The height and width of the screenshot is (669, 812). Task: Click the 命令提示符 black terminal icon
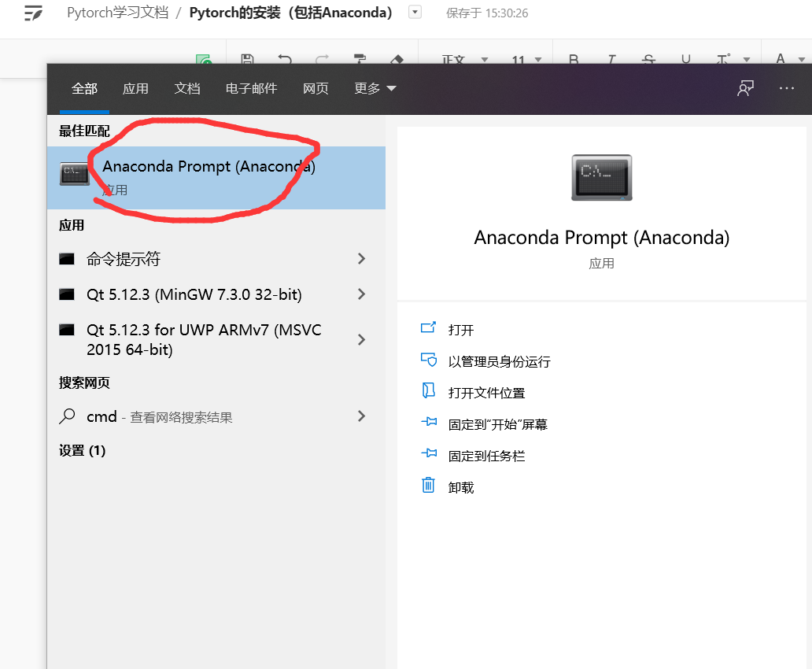(67, 259)
